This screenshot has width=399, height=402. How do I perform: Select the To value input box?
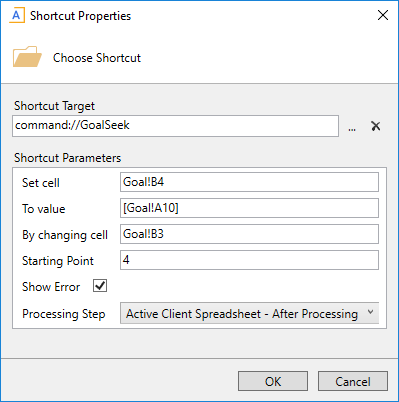point(249,208)
